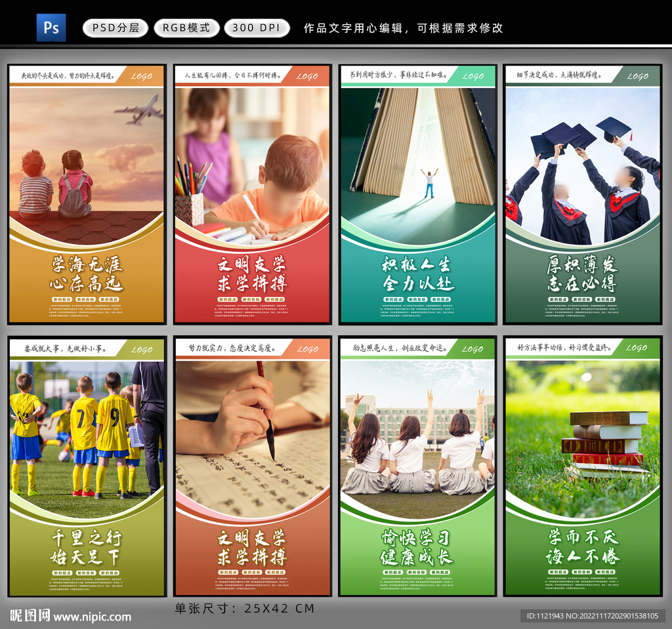Click LOGO on the 积极人生 poster
672x629 pixels.
click(473, 77)
